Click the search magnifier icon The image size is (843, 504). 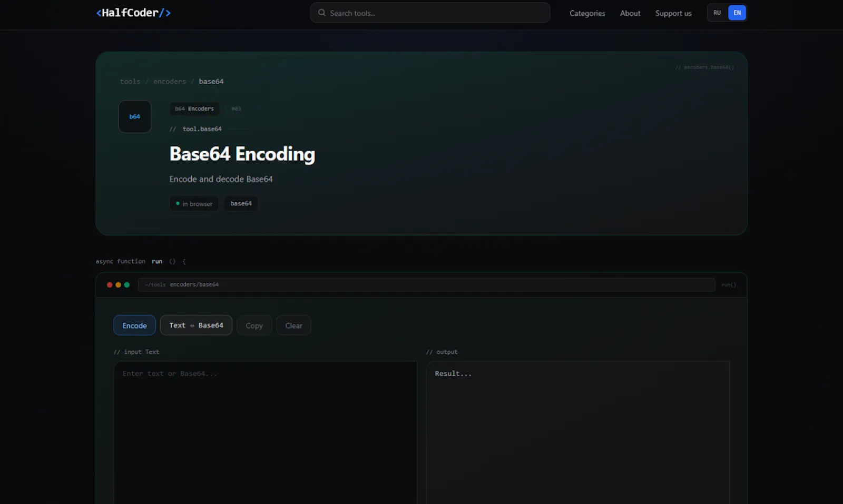click(321, 13)
